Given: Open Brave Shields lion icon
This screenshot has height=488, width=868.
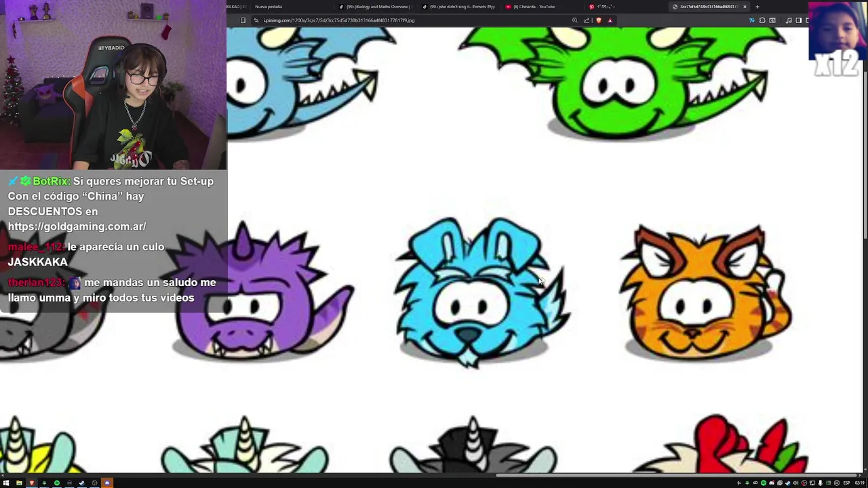Looking at the screenshot, I should pyautogui.click(x=599, y=20).
